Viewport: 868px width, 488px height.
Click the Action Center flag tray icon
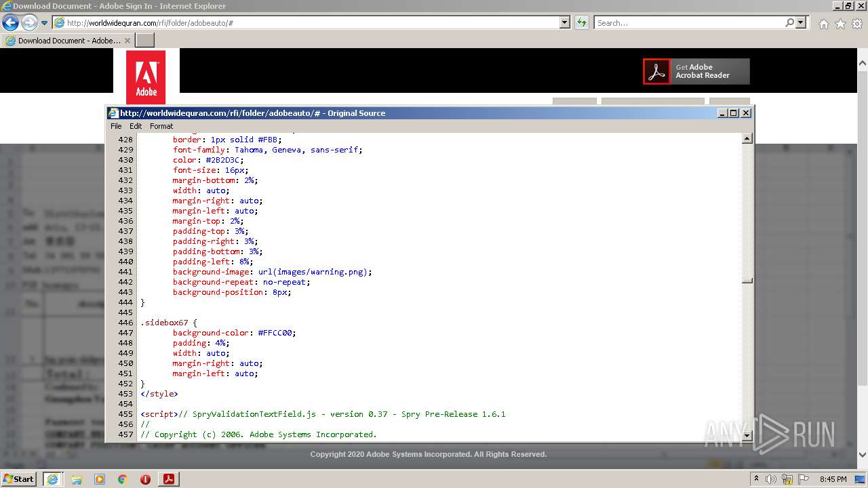pyautogui.click(x=804, y=479)
